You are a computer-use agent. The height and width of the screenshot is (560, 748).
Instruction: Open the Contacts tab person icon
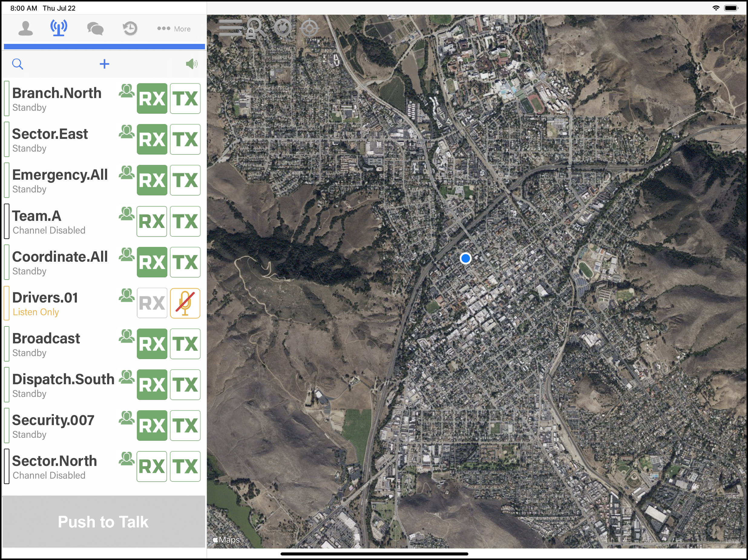point(25,28)
